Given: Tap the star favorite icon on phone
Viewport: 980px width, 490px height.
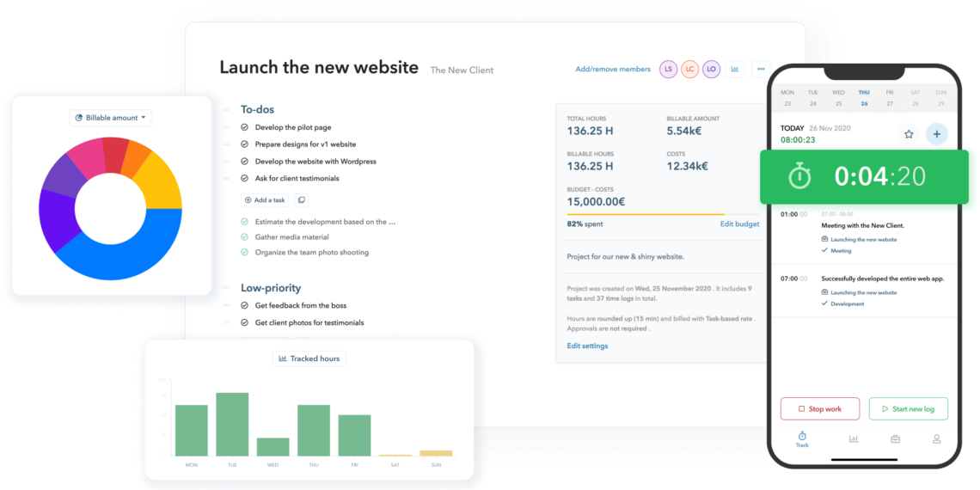Looking at the screenshot, I should 909,134.
